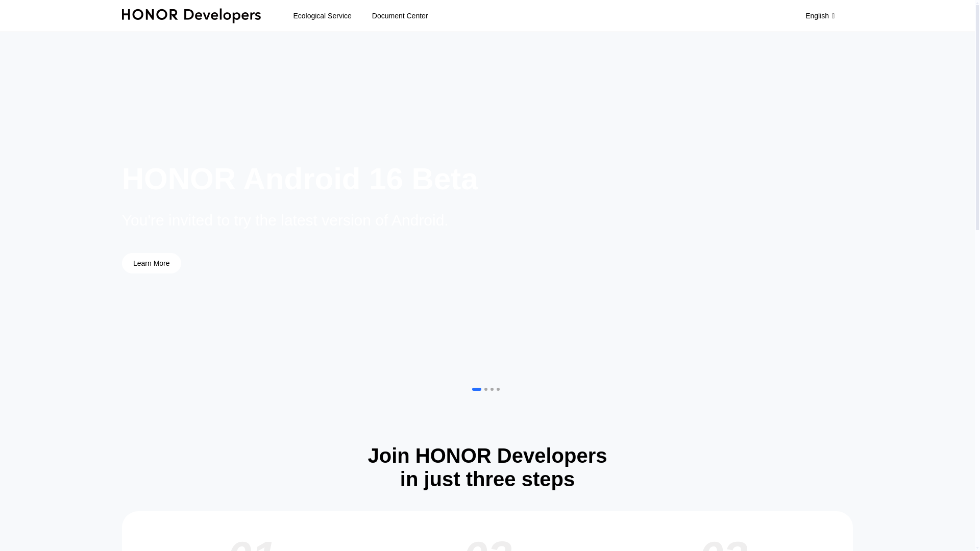Select the fourth carousel slide dot
This screenshot has width=980, height=551.
498,389
